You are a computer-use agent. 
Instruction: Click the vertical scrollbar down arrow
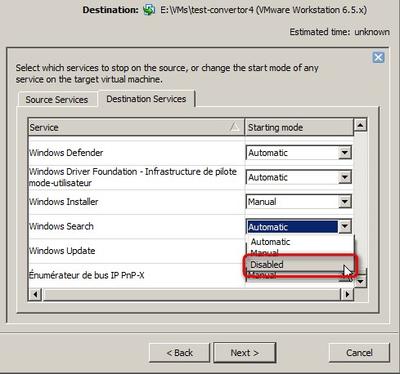pos(360,281)
